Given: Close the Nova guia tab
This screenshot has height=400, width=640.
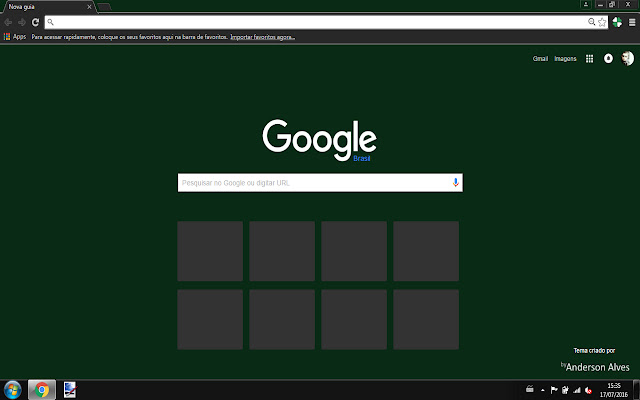Looking at the screenshot, I should tap(89, 7).
